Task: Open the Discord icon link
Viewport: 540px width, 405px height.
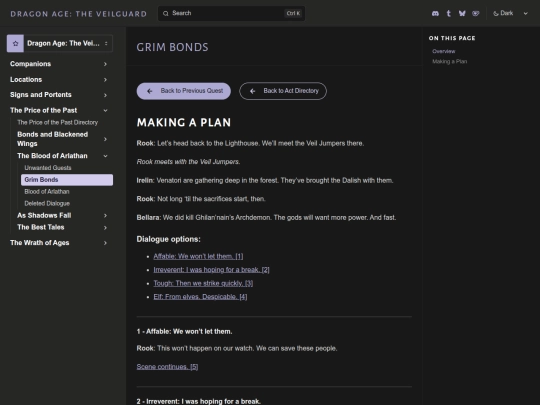Action: (x=435, y=13)
